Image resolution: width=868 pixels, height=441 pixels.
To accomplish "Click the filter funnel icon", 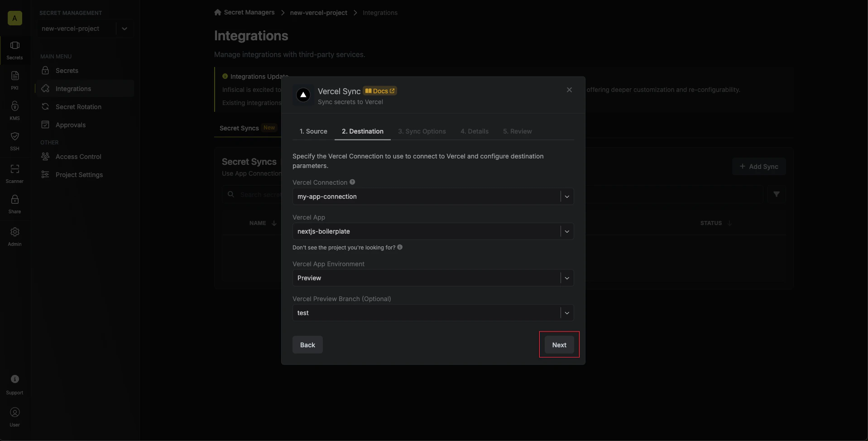I will tap(776, 194).
